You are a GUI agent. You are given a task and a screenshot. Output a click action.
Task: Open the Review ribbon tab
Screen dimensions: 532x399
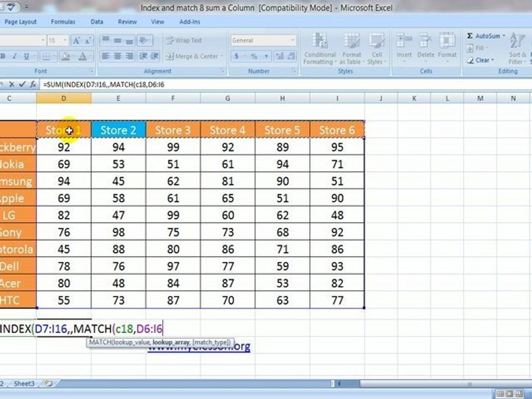(127, 22)
